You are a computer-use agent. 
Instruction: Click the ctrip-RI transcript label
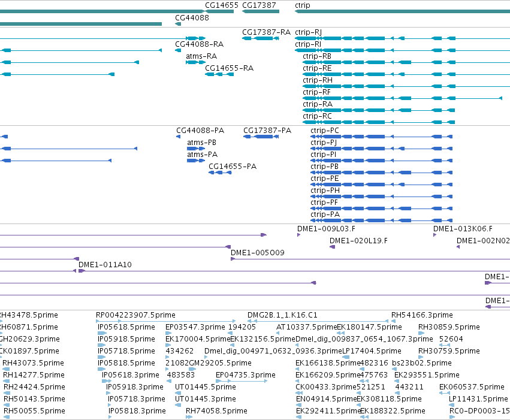click(308, 44)
